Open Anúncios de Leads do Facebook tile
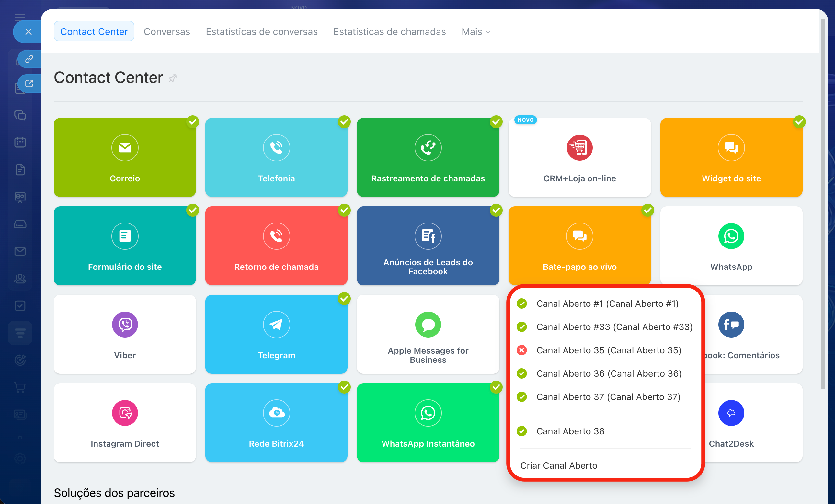Image resolution: width=835 pixels, height=504 pixels. pos(428,246)
